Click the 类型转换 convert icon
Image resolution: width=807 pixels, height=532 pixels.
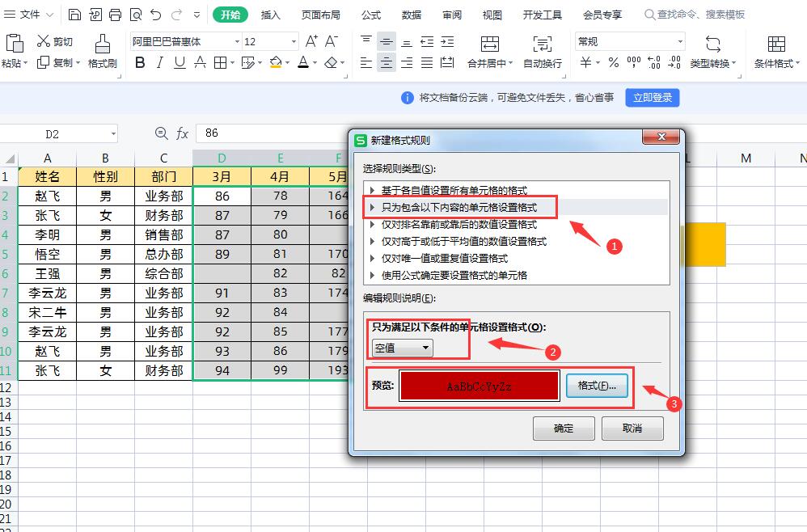coord(713,44)
